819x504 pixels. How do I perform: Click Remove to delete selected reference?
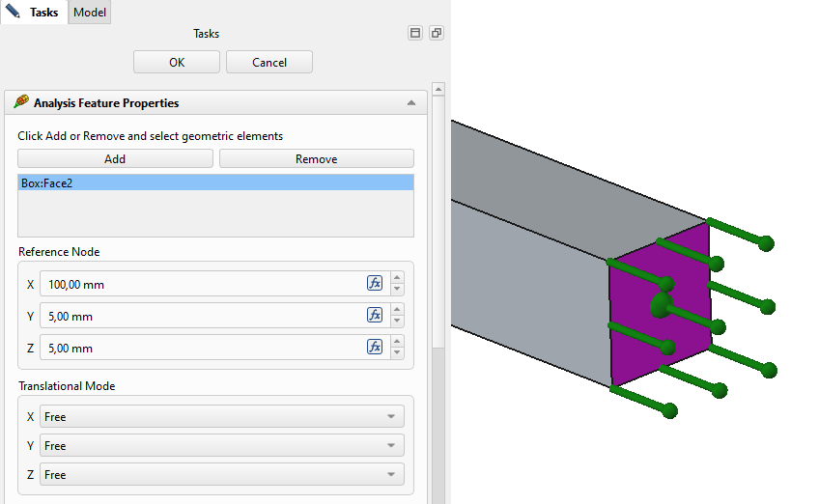[316, 159]
